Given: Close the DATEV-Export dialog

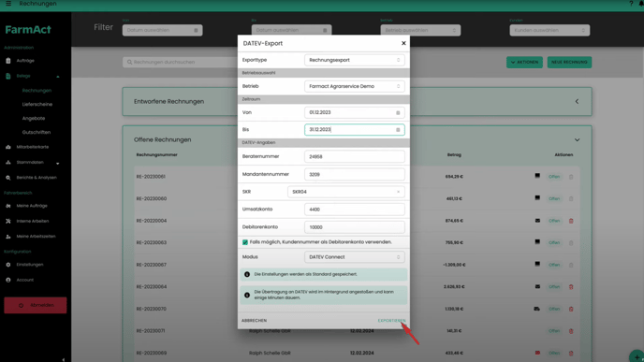Looking at the screenshot, I should click(403, 43).
